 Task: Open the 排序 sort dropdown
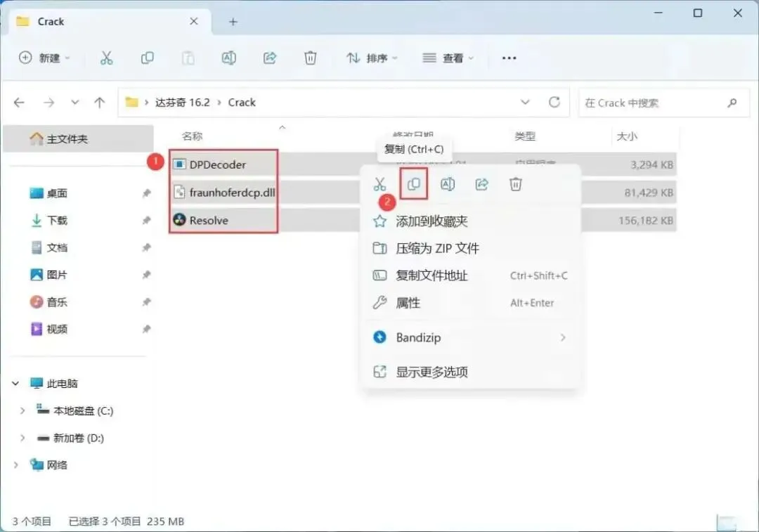click(x=372, y=58)
